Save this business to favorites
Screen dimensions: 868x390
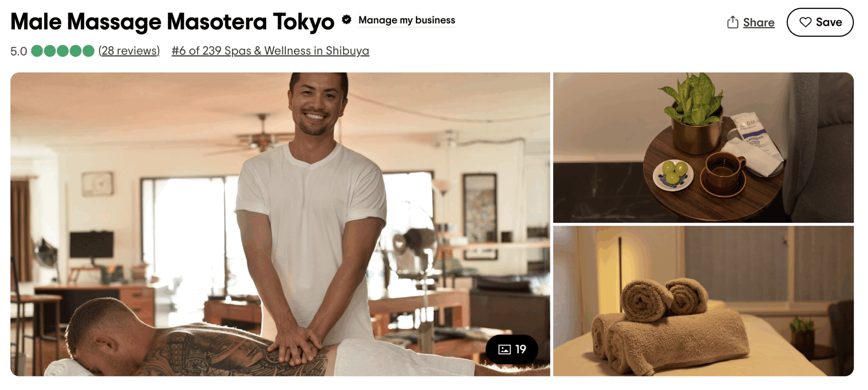tap(820, 22)
